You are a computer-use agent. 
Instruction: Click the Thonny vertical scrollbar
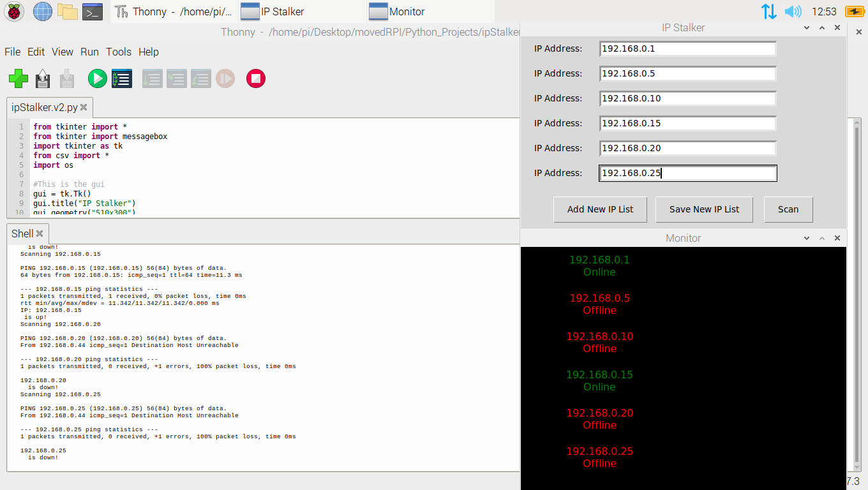(857, 295)
